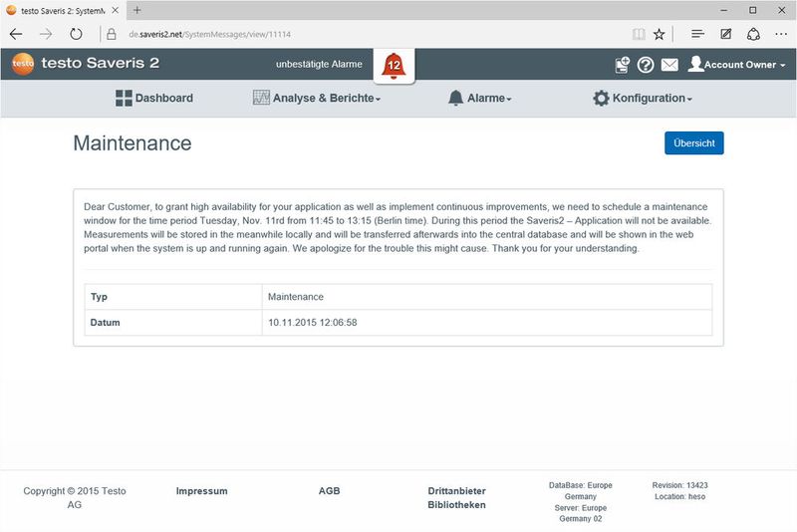Image resolution: width=797 pixels, height=532 pixels.
Task: Minimize the browser window
Action: click(x=724, y=10)
